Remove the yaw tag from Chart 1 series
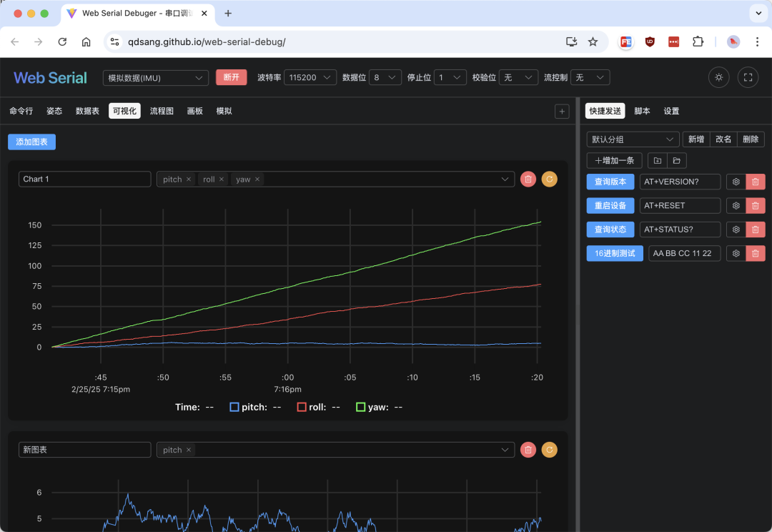This screenshot has height=532, width=772. pyautogui.click(x=257, y=179)
